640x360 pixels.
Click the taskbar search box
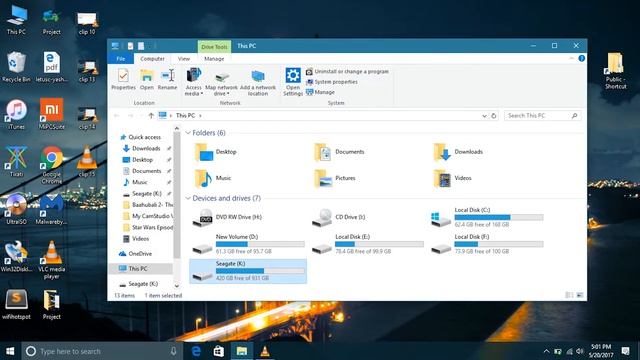point(102,351)
